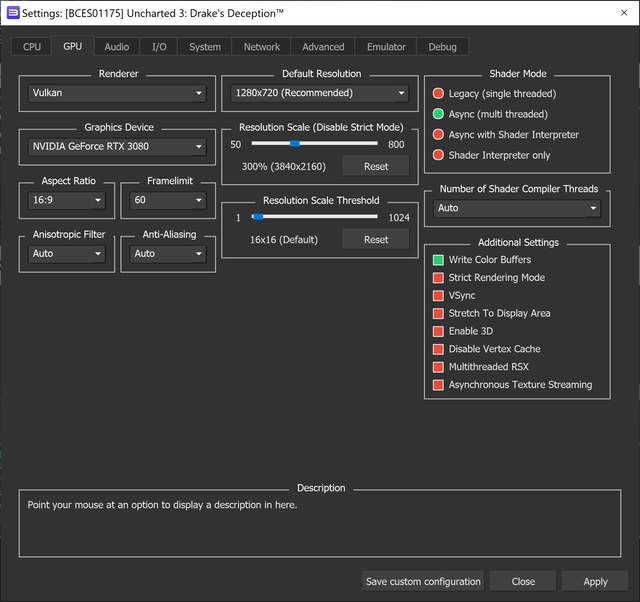The width and height of the screenshot is (640, 602).
Task: Click the 300% (3840x2160) resolution text
Action: click(x=284, y=167)
